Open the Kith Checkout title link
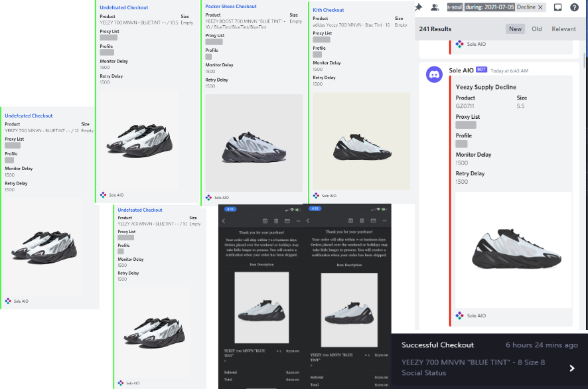Screen dimensions: 588x389 pos(328,10)
